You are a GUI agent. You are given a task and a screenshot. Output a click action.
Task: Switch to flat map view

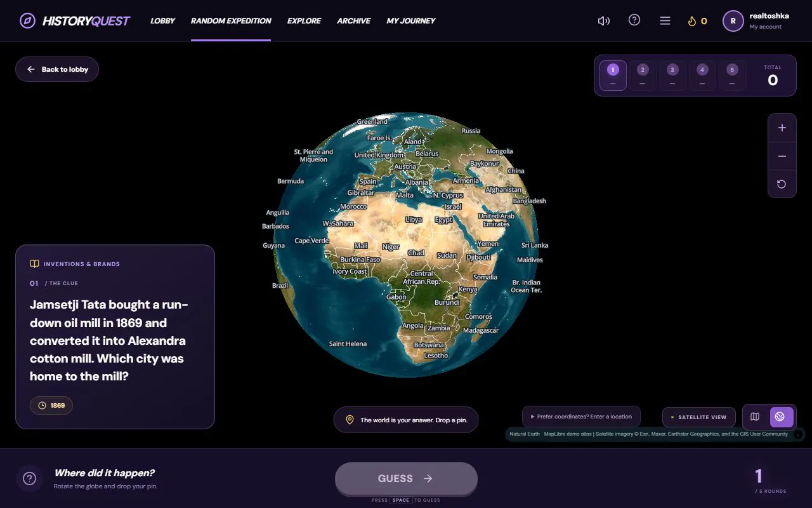755,417
